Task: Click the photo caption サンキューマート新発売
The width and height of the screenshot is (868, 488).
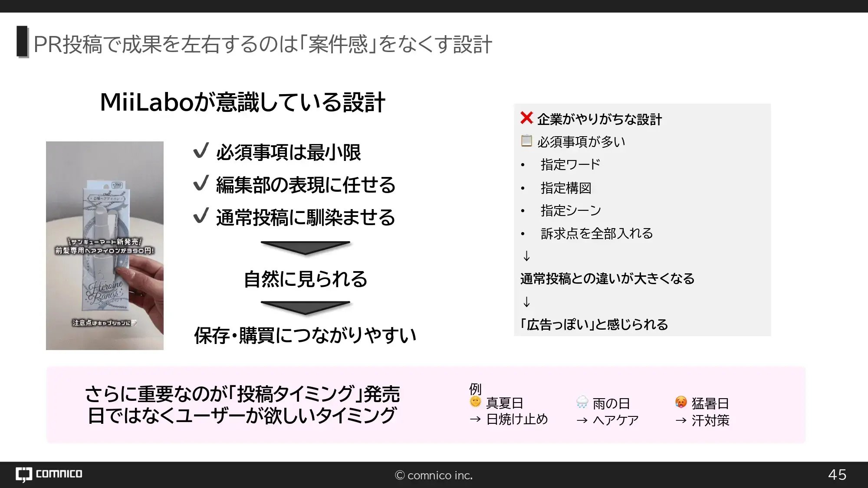Action: [x=105, y=242]
